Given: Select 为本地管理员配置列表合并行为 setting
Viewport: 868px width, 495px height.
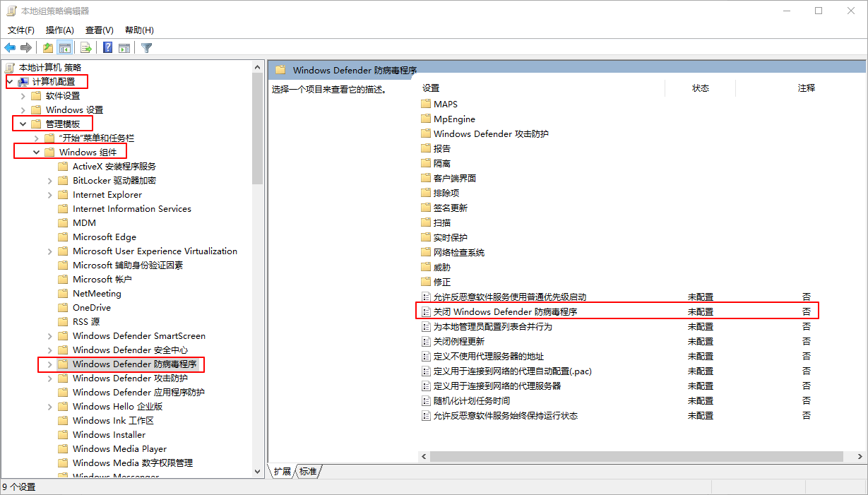Looking at the screenshot, I should click(x=492, y=326).
